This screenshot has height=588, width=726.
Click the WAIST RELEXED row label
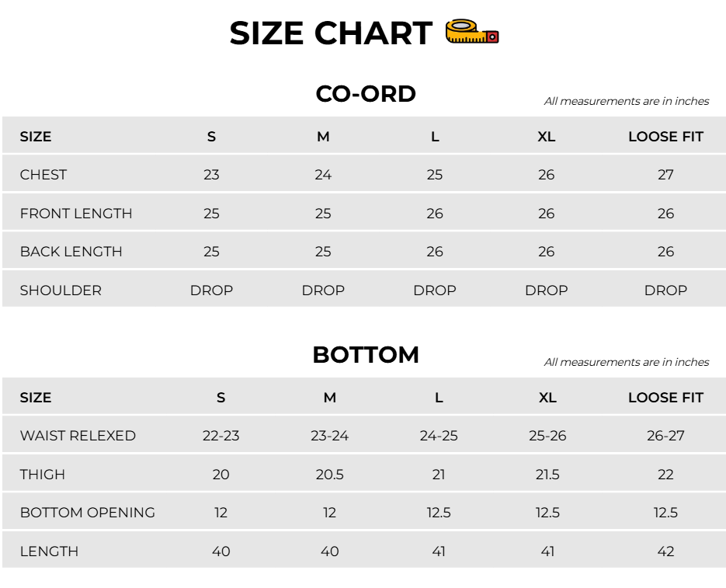coord(78,436)
